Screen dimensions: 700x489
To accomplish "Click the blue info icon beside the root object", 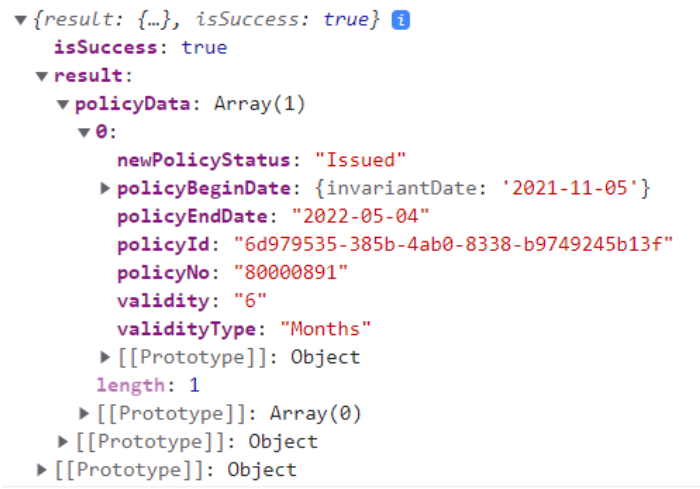I will click(x=401, y=21).
